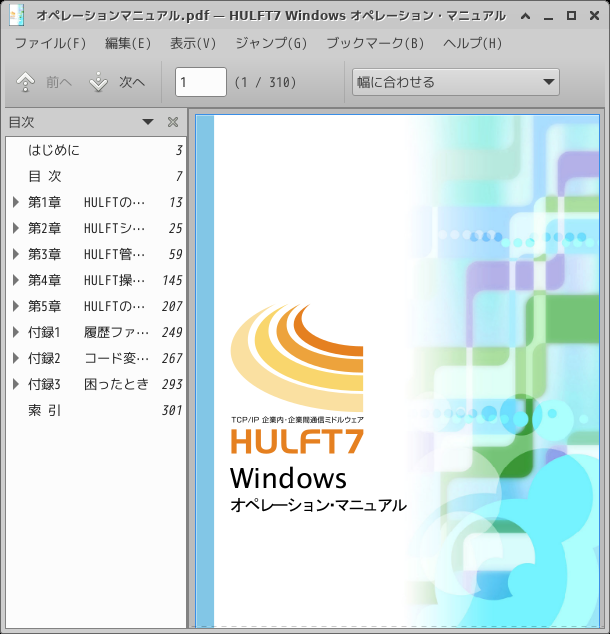Select 付録2 コード変… contents row
The image size is (610, 634).
[96, 358]
